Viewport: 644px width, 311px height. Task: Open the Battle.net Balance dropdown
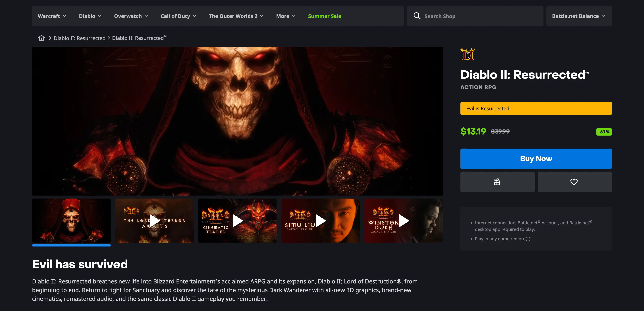pyautogui.click(x=579, y=16)
